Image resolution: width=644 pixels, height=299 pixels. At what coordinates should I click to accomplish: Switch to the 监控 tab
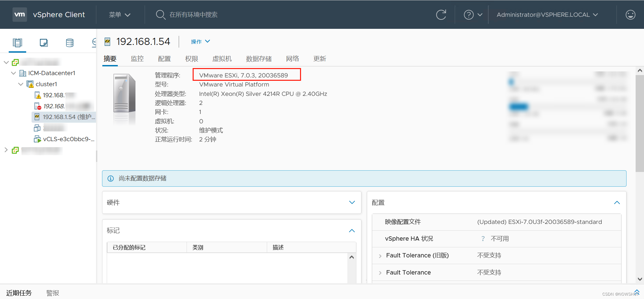point(137,59)
